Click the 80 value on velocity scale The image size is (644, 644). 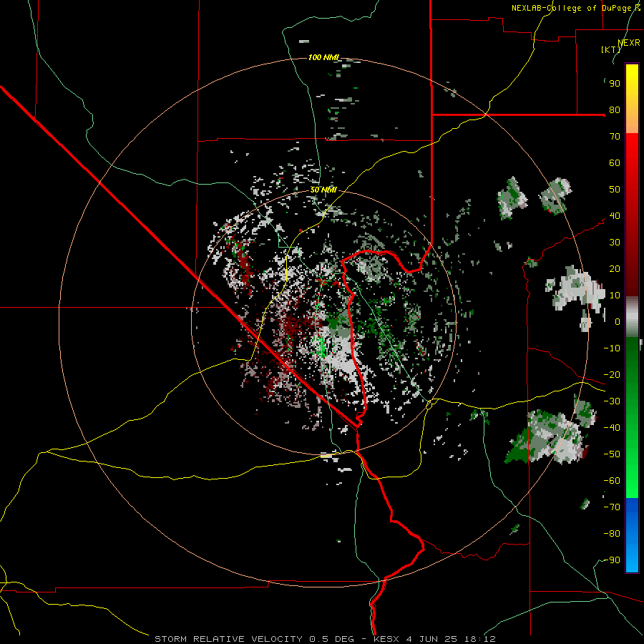pyautogui.click(x=615, y=110)
